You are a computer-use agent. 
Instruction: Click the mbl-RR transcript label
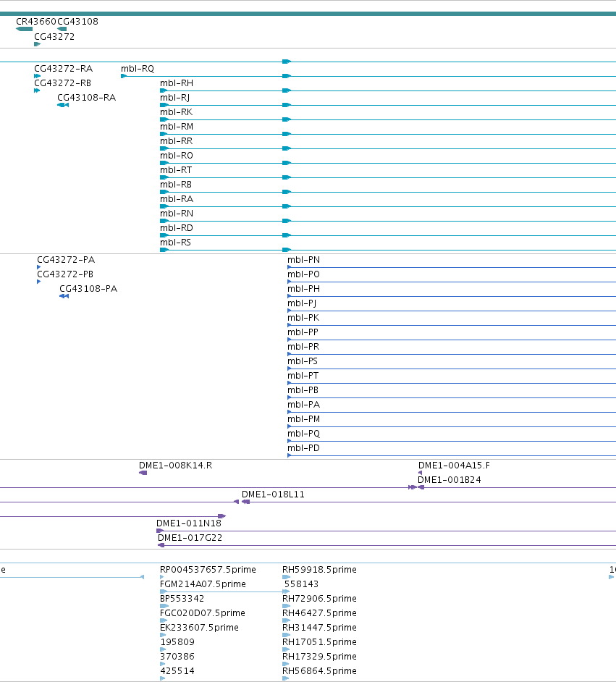tap(176, 141)
